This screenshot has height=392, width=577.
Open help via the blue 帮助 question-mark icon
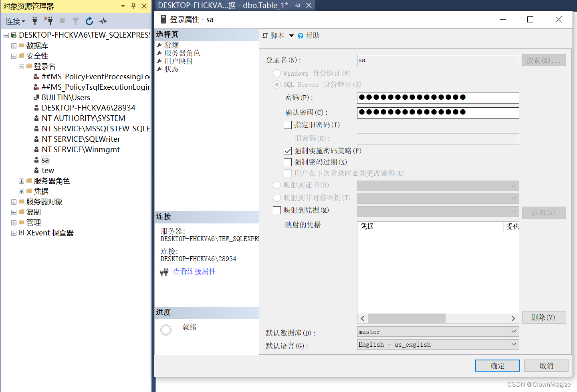tap(300, 35)
